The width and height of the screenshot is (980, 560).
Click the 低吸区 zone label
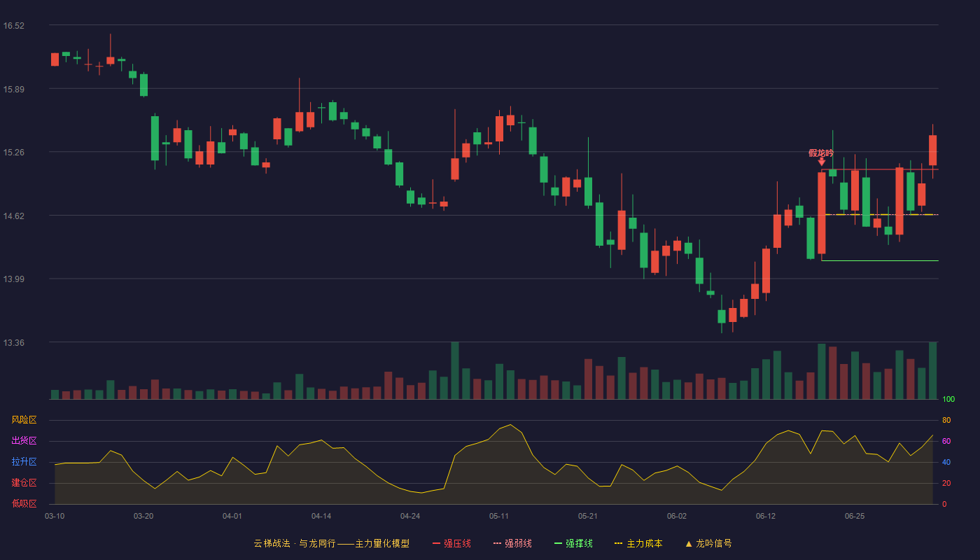coord(24,503)
